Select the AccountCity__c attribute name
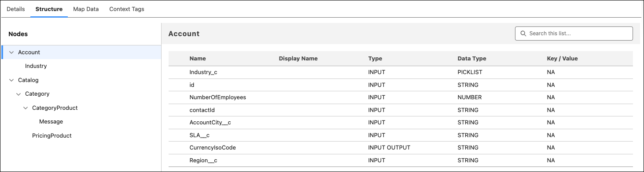The width and height of the screenshot is (644, 172). click(x=210, y=123)
